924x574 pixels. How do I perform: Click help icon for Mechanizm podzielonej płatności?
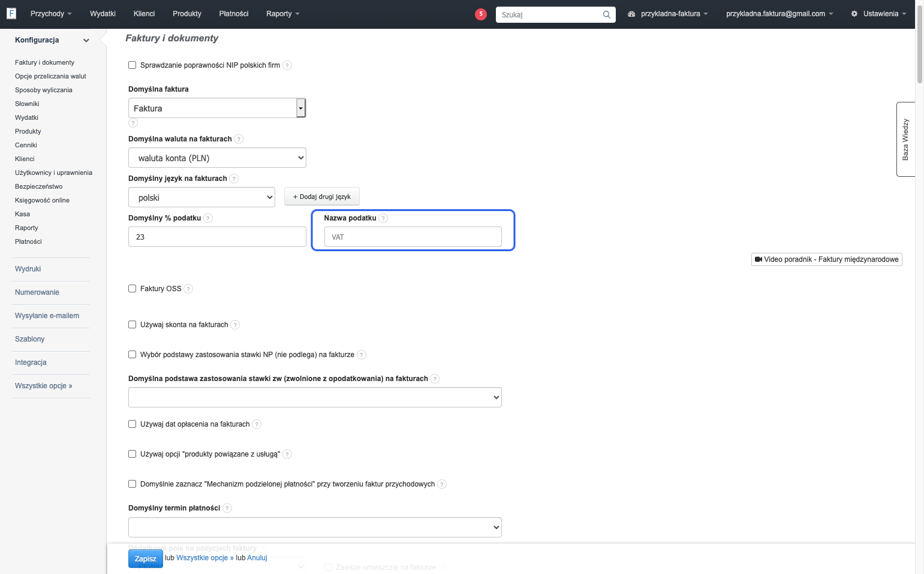coord(442,484)
